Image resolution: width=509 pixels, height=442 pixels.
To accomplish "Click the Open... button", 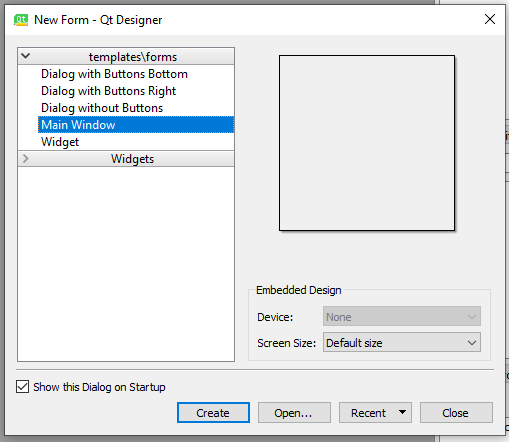I will 294,413.
